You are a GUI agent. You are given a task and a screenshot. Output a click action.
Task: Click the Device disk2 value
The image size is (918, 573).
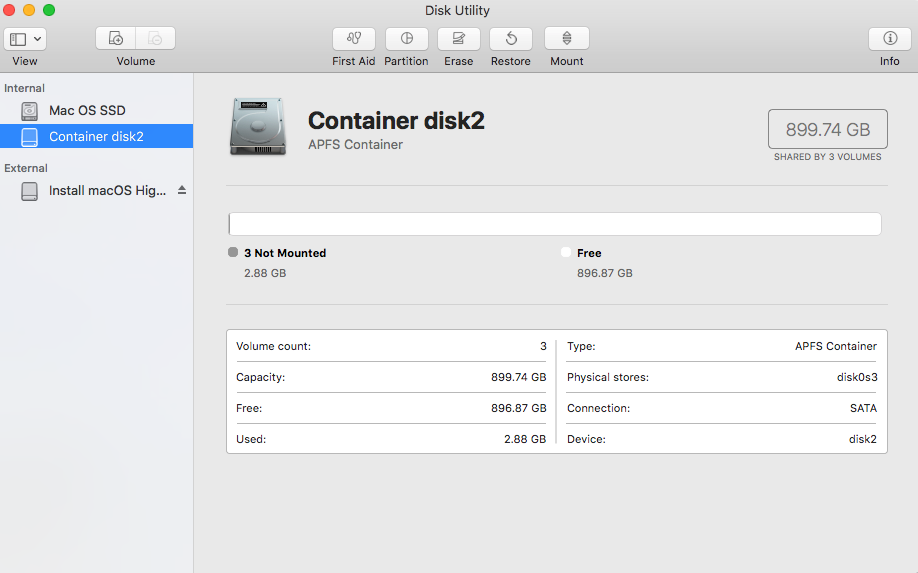863,440
